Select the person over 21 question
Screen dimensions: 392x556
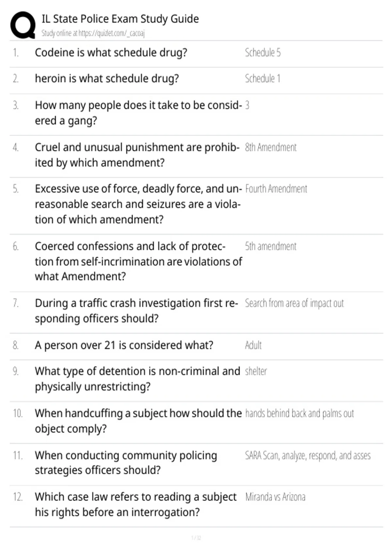124,345
